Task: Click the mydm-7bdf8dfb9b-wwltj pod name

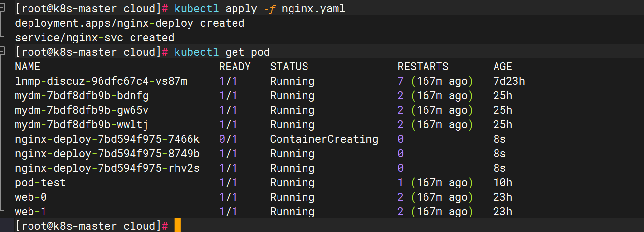Action: click(x=82, y=125)
